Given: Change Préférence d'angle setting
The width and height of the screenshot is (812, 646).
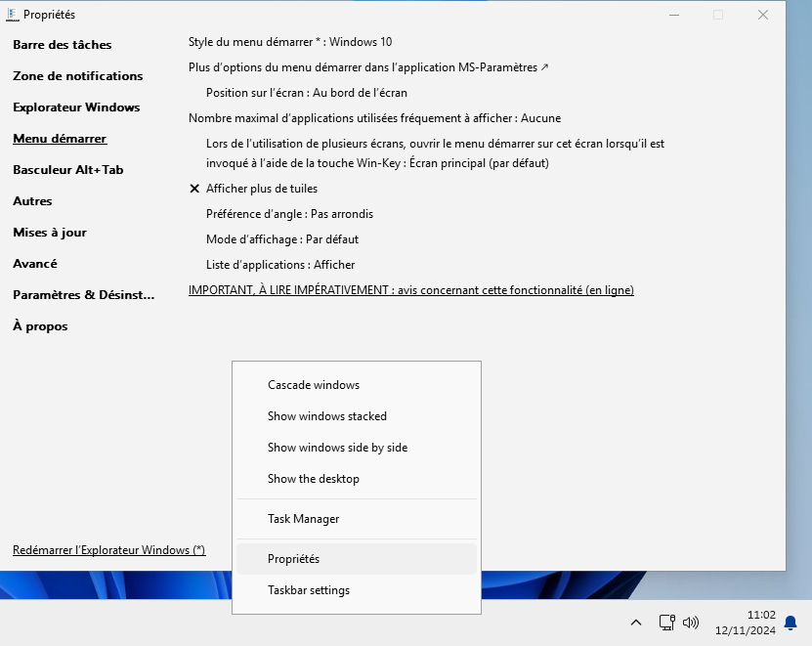Looking at the screenshot, I should pos(289,214).
